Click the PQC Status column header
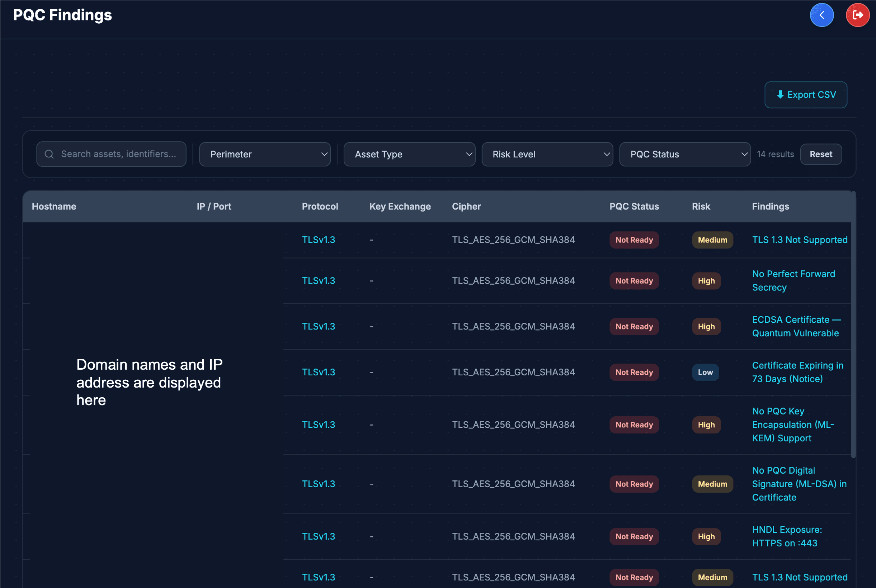876x588 pixels. 634,207
